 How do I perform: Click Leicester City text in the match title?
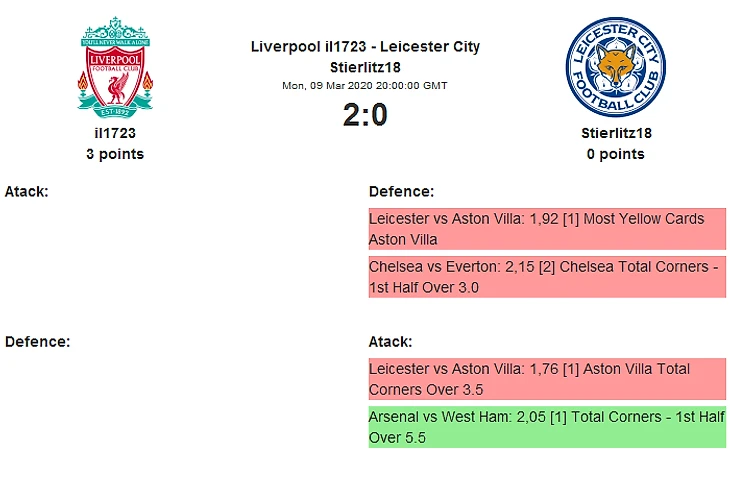tap(430, 47)
